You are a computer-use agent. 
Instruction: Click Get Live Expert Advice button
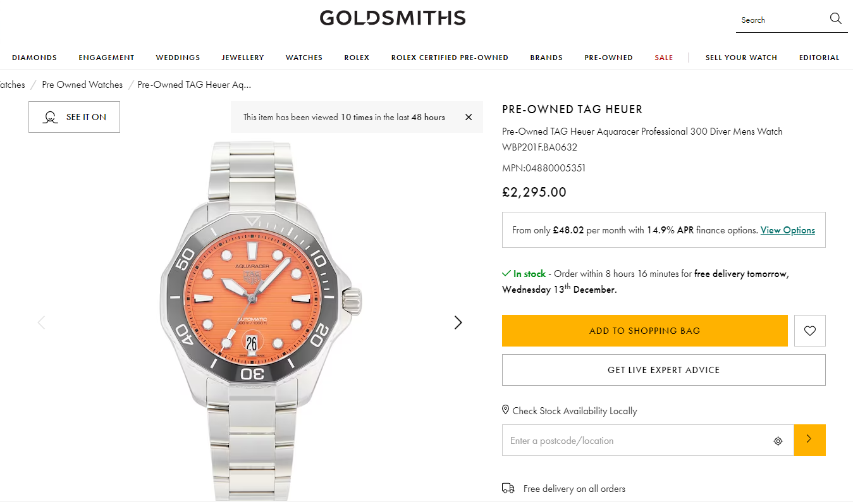[x=663, y=370]
